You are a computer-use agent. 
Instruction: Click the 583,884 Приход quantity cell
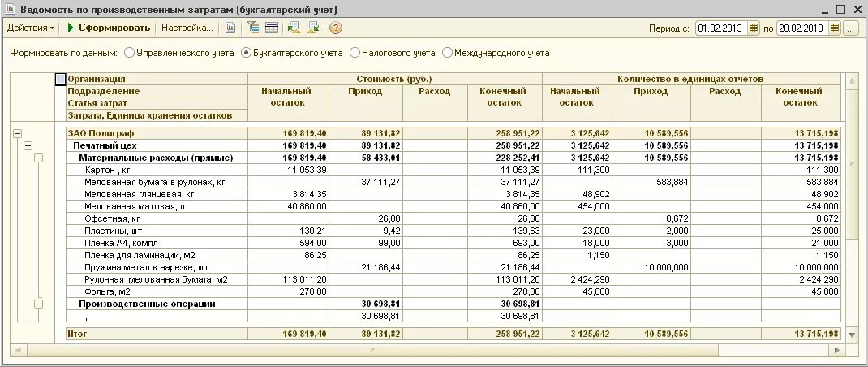[x=651, y=182]
